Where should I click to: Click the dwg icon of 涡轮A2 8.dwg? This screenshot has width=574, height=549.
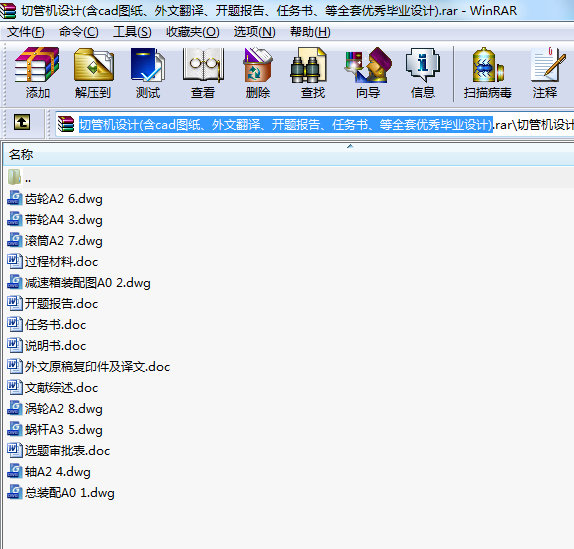[15, 408]
